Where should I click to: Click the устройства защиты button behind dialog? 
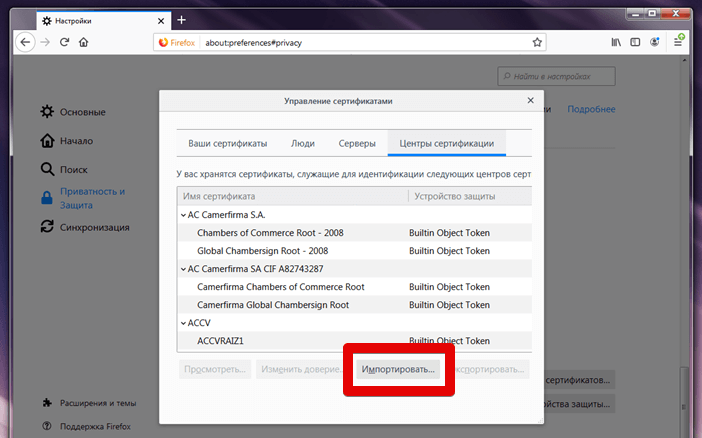click(579, 404)
